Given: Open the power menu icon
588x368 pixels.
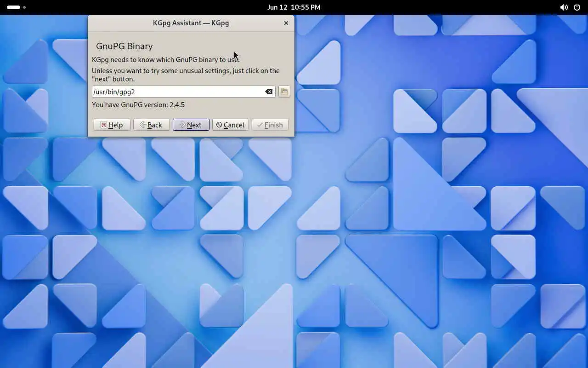Looking at the screenshot, I should (x=577, y=7).
